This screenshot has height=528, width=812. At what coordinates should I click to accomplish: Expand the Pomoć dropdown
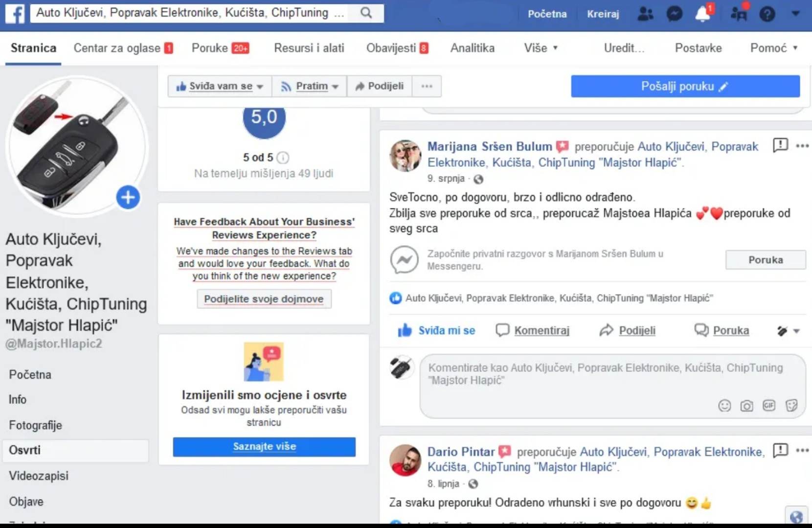[x=774, y=48]
